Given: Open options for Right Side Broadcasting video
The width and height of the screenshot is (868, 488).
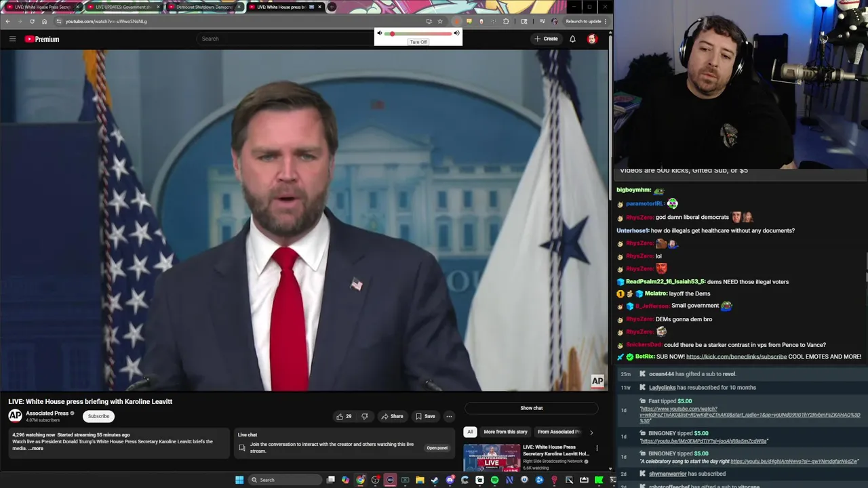Looking at the screenshot, I should [597, 448].
